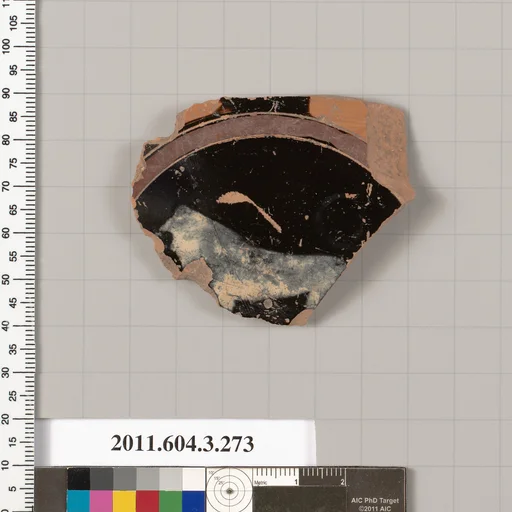Click the red color patch
This screenshot has width=512, height=512.
[147, 501]
